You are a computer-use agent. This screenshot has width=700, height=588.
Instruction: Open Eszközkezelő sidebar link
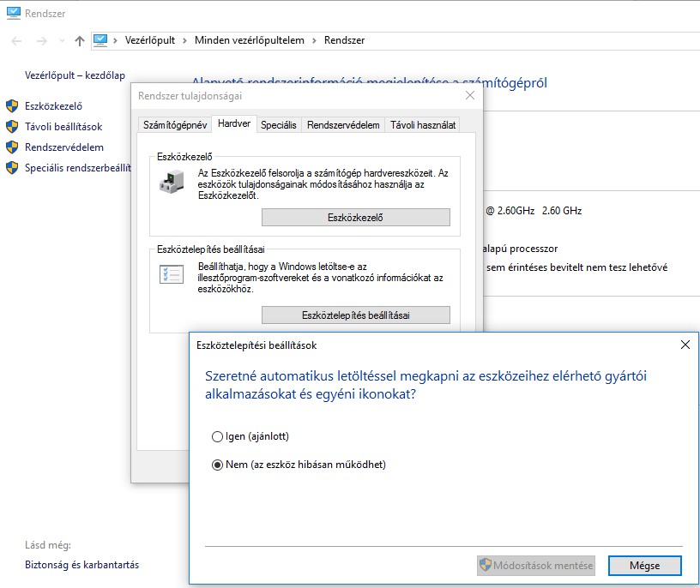pyautogui.click(x=53, y=106)
